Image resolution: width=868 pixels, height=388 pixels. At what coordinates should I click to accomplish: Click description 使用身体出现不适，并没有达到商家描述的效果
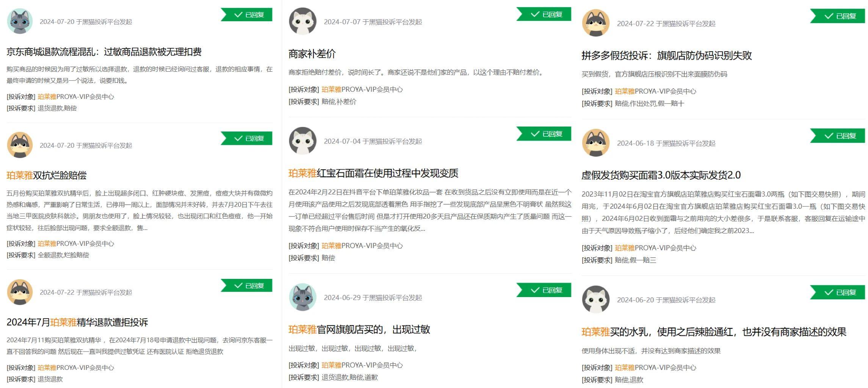651,351
